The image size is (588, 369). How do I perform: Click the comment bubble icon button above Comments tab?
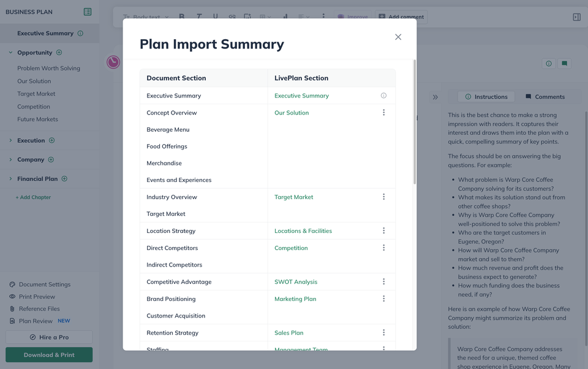tap(564, 63)
